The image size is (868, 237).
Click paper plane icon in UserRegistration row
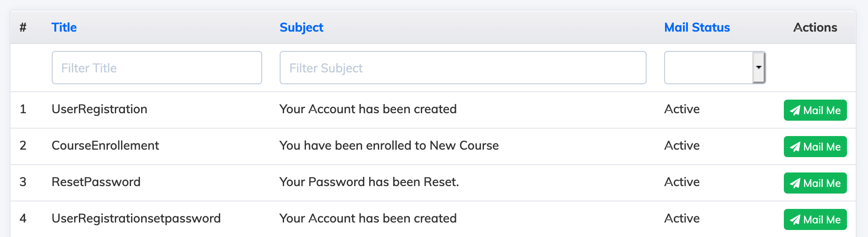[x=795, y=111]
